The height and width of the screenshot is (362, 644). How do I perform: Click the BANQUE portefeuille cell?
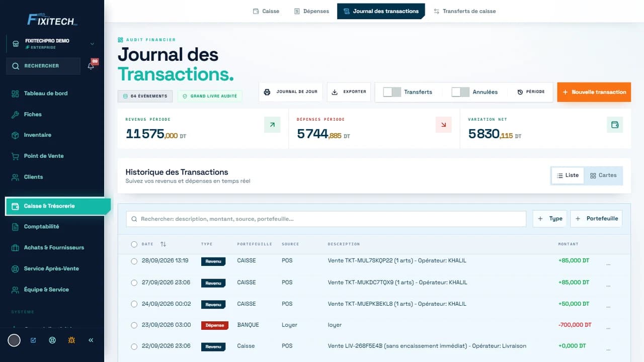(248, 325)
